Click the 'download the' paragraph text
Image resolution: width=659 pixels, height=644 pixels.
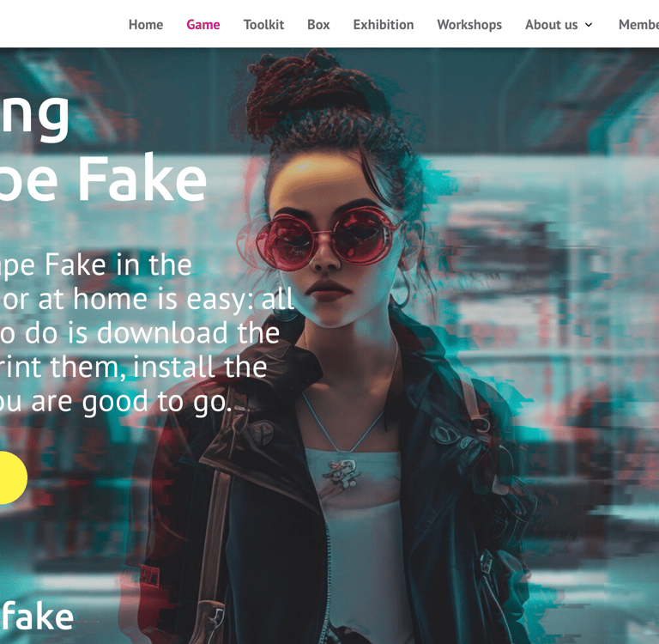pos(188,332)
